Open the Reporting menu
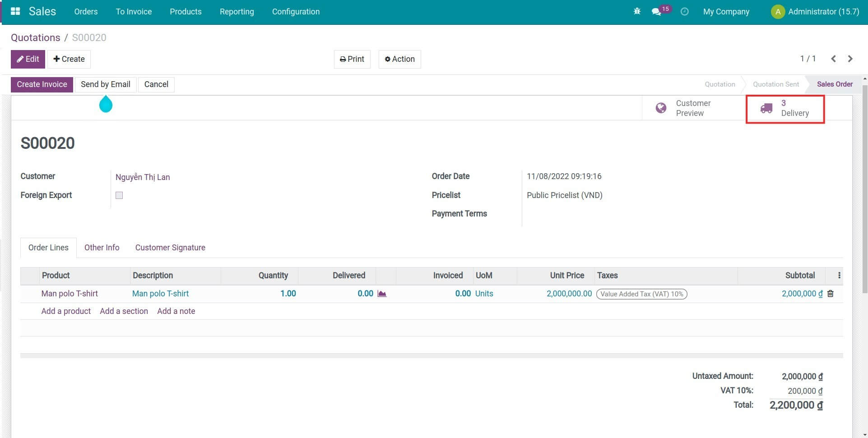Screen dimensions: 868x438 [x=237, y=11]
